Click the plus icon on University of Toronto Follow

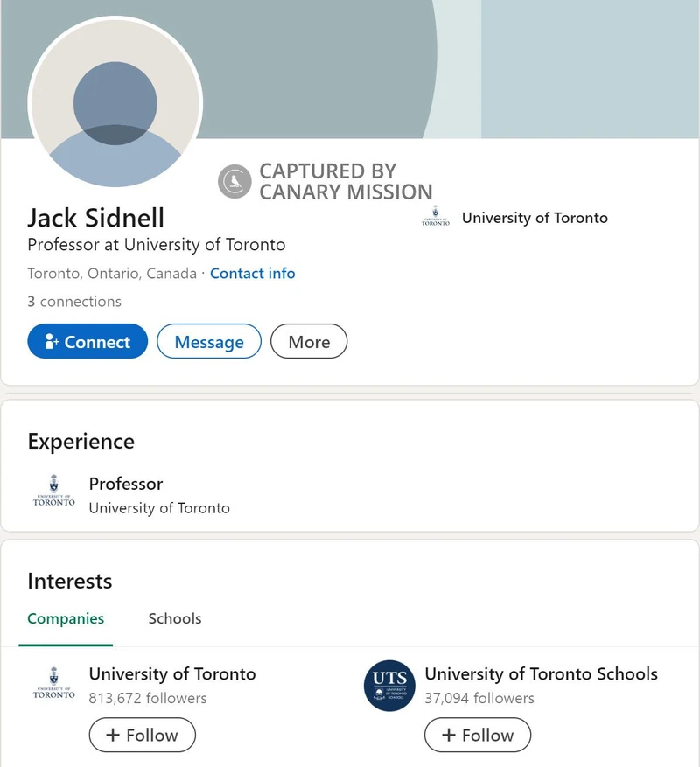(114, 735)
